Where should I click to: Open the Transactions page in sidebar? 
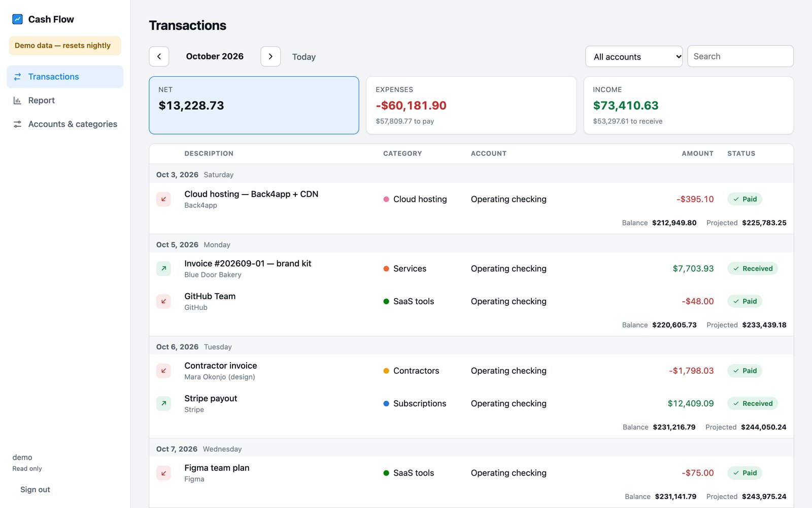(65, 77)
